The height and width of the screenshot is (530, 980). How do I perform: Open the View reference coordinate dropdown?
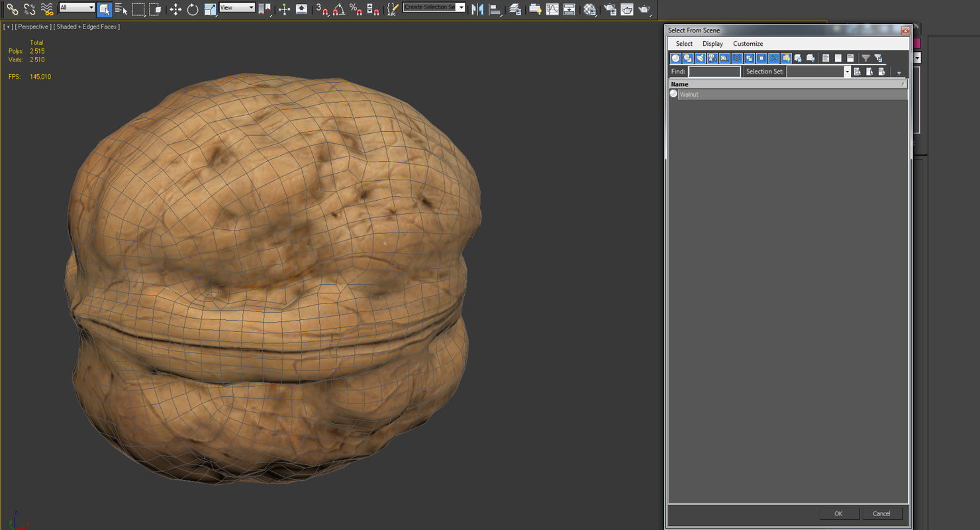pos(237,7)
